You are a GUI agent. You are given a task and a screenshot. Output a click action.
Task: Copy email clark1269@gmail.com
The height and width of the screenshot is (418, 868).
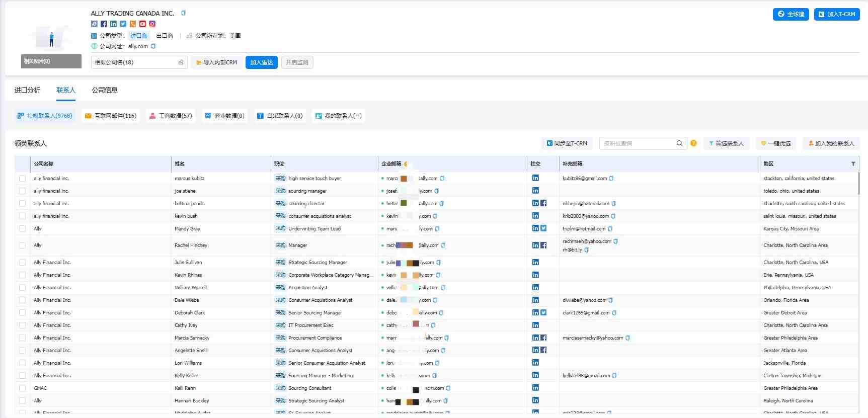(x=614, y=313)
